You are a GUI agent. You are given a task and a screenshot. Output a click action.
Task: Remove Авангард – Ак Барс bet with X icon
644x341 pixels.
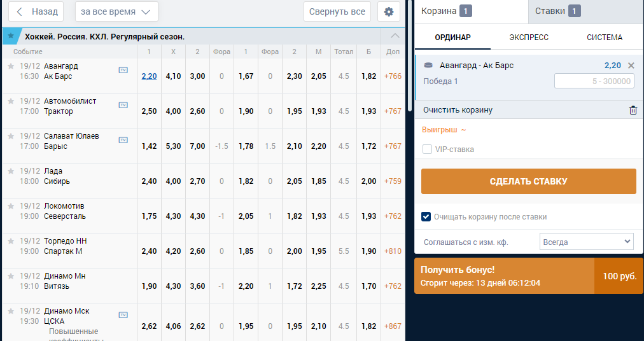631,66
